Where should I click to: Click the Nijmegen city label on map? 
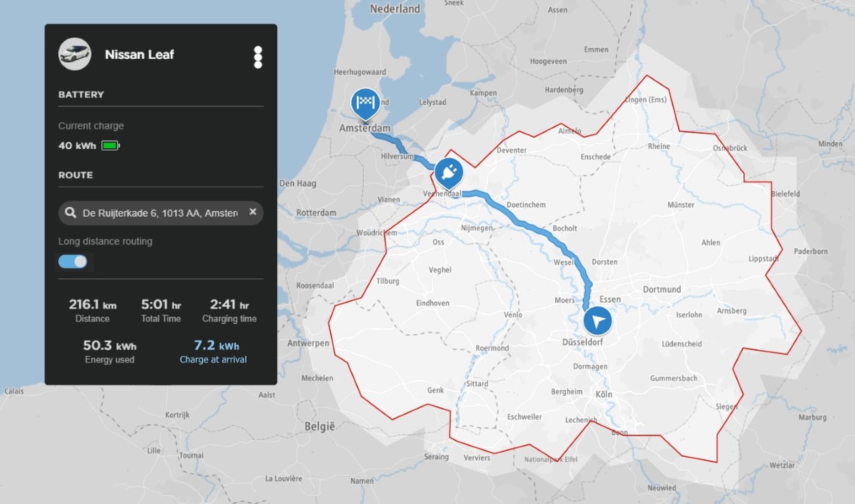coord(477,228)
